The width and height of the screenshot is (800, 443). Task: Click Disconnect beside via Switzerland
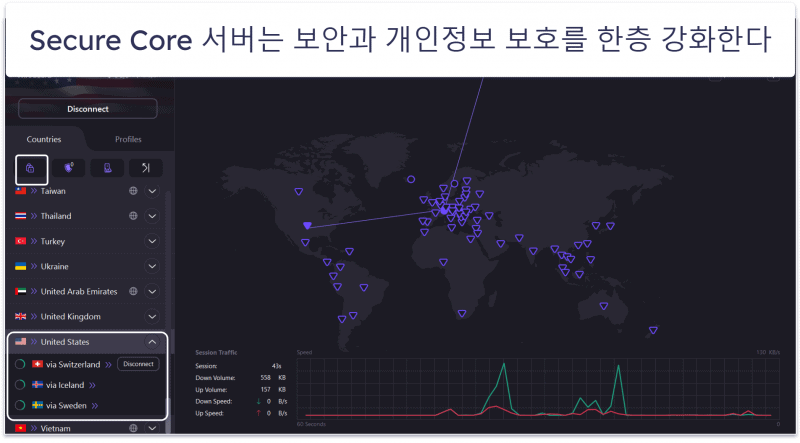pyautogui.click(x=138, y=364)
